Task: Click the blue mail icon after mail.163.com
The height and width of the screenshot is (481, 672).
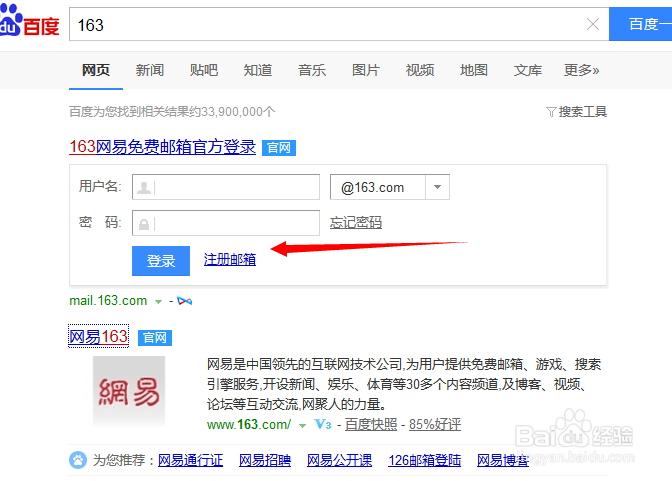Action: tap(185, 301)
